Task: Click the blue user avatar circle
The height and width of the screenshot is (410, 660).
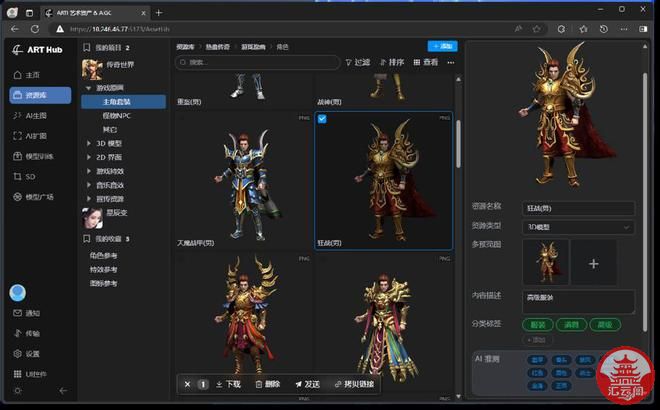Action: 18,293
